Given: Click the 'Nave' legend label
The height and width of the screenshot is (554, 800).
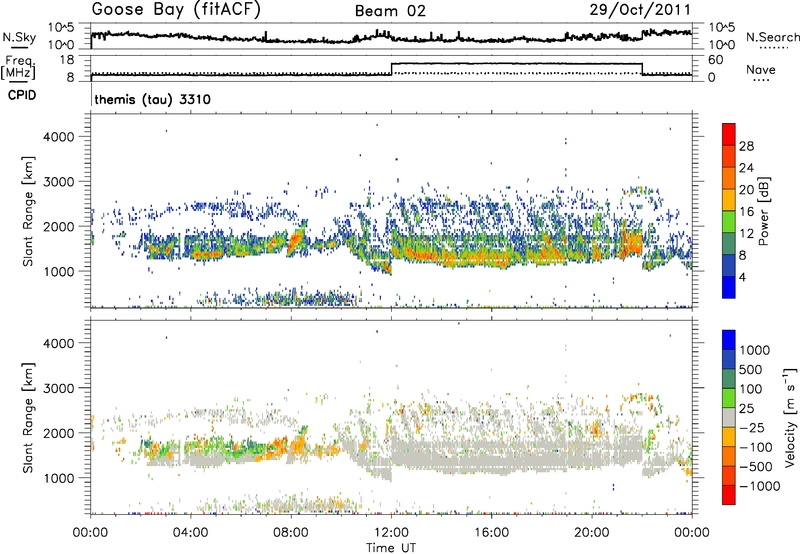Looking at the screenshot, I should coord(761,69).
